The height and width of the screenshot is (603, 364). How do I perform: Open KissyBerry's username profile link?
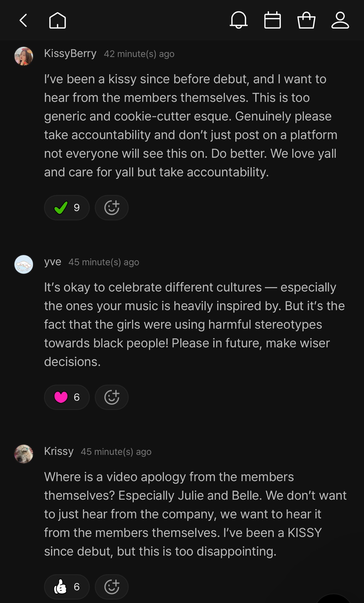pos(70,53)
